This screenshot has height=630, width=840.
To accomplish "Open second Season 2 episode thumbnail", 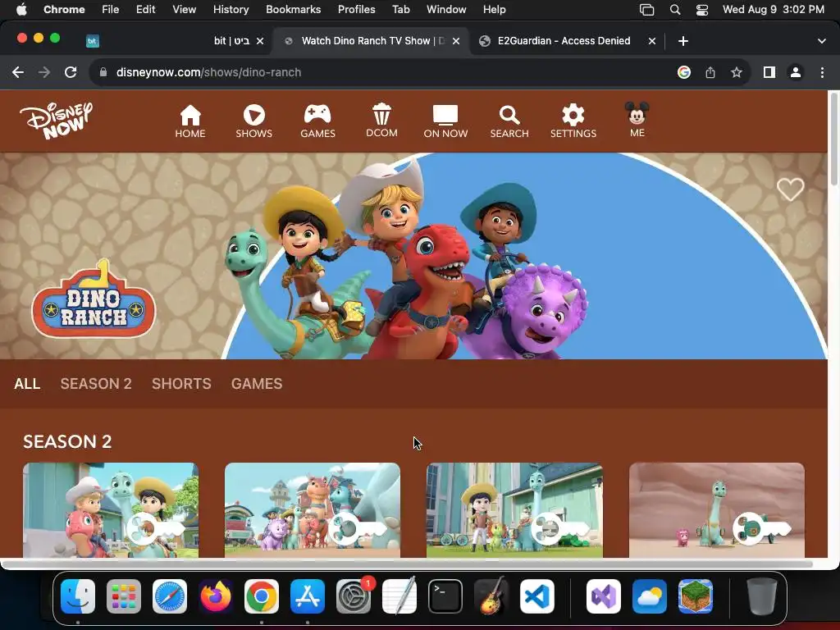I will click(x=313, y=510).
